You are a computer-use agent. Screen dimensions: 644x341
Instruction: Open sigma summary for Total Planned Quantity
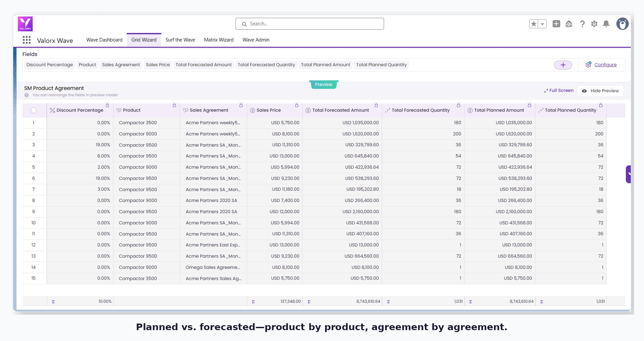pos(542,302)
